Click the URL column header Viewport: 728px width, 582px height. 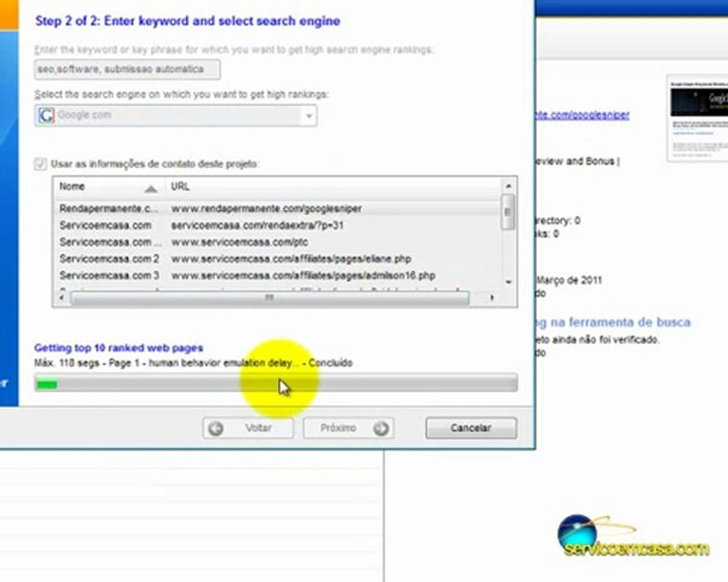click(x=333, y=187)
